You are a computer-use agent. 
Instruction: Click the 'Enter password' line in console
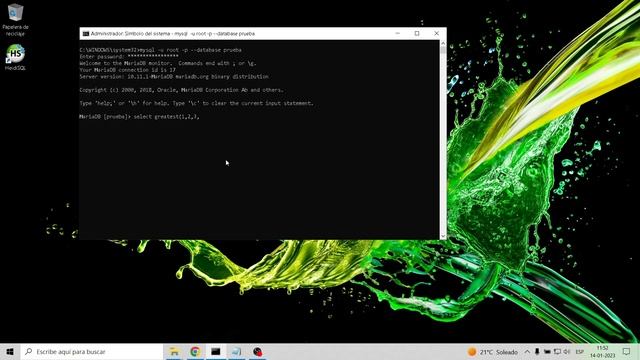129,57
